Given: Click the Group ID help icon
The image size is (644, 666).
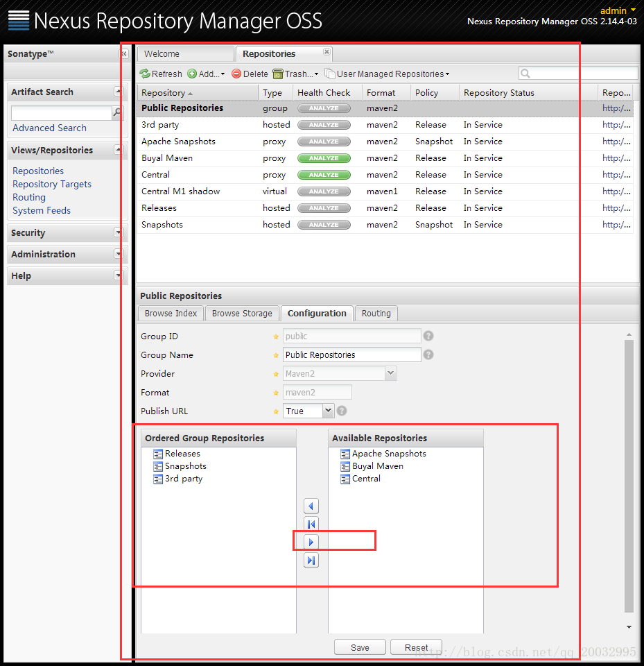Looking at the screenshot, I should pos(428,336).
